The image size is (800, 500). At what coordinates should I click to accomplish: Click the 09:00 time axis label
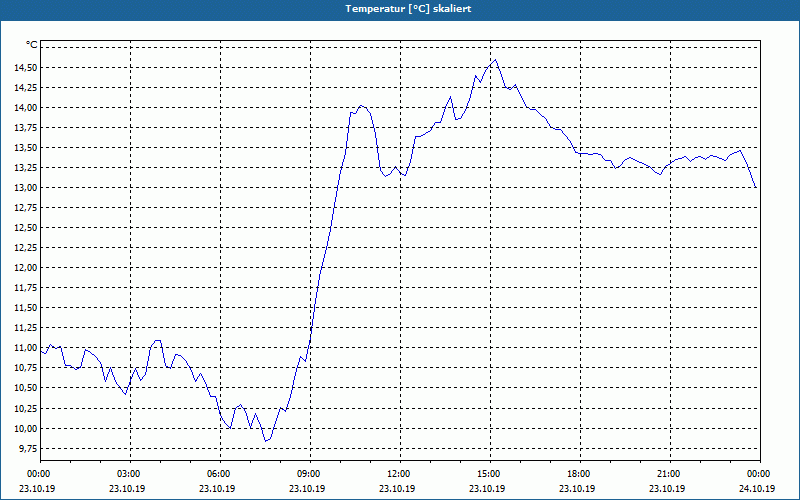click(x=307, y=474)
